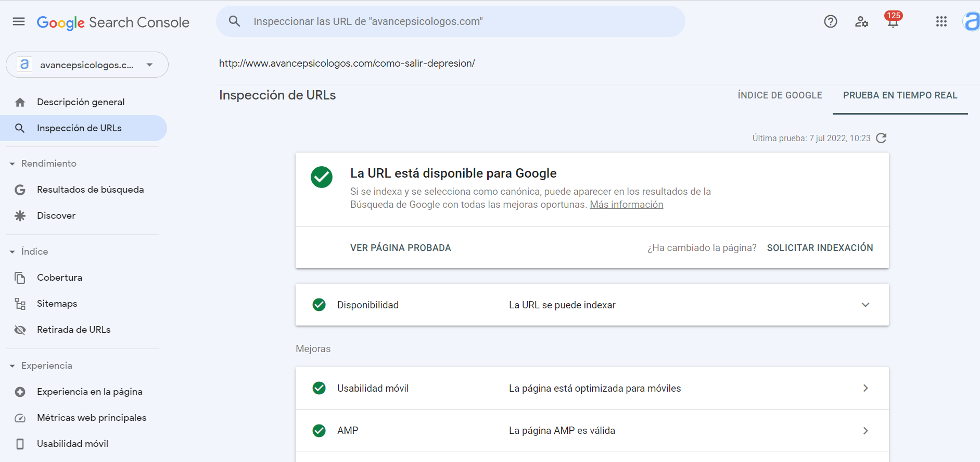980x462 pixels.
Task: Click SOLICITAR INDEXACIÓN
Action: pyautogui.click(x=820, y=248)
